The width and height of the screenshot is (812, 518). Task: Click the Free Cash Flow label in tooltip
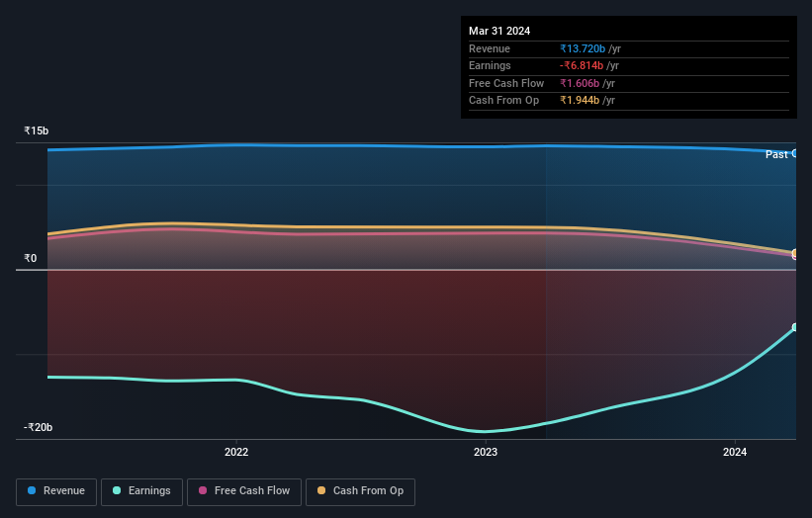506,83
